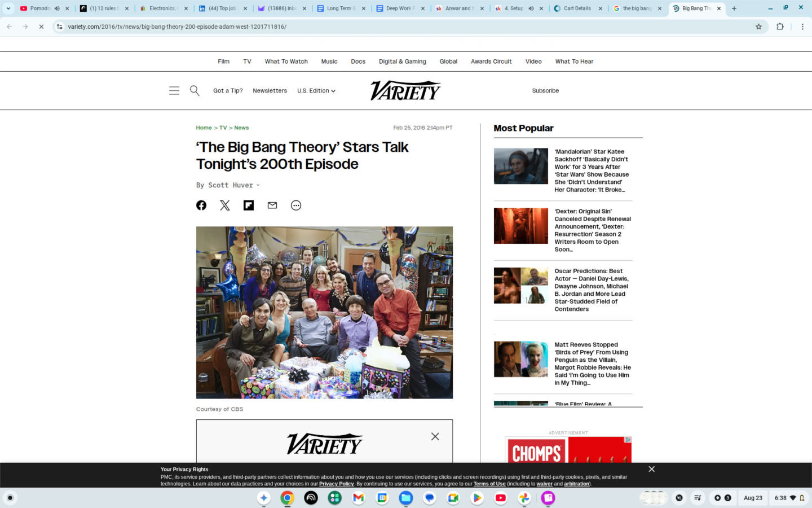
Task: Open Awards Circuit section
Action: point(491,62)
